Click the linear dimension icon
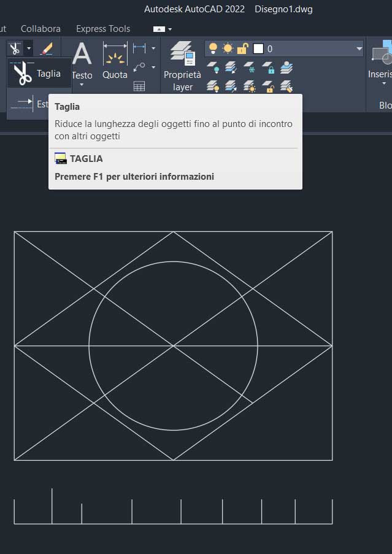Screen dimensions: 392x554 [139, 48]
